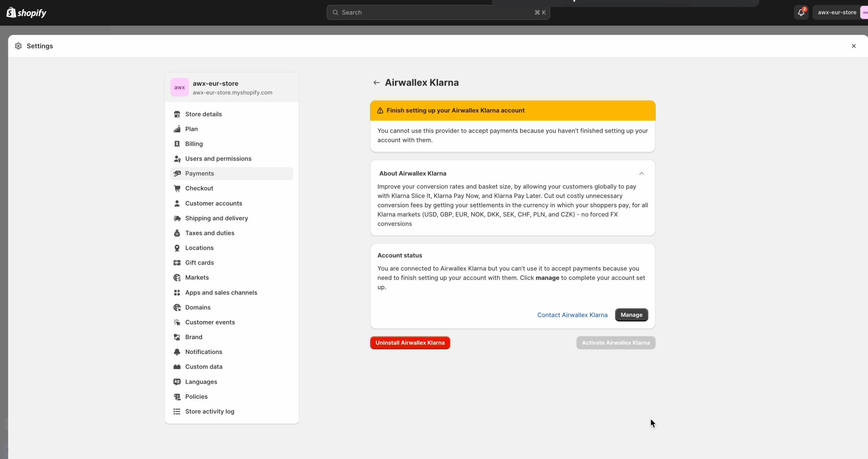Click the Locations pin icon
868x459 pixels.
pyautogui.click(x=177, y=248)
